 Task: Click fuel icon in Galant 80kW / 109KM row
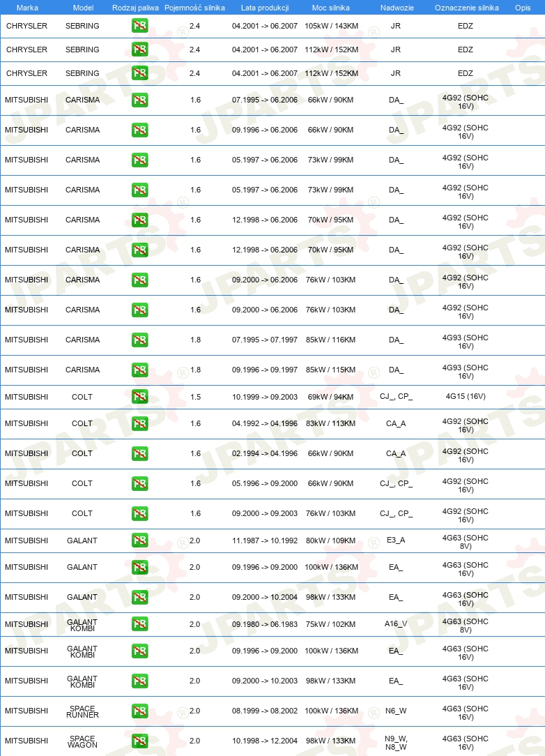[x=140, y=540]
